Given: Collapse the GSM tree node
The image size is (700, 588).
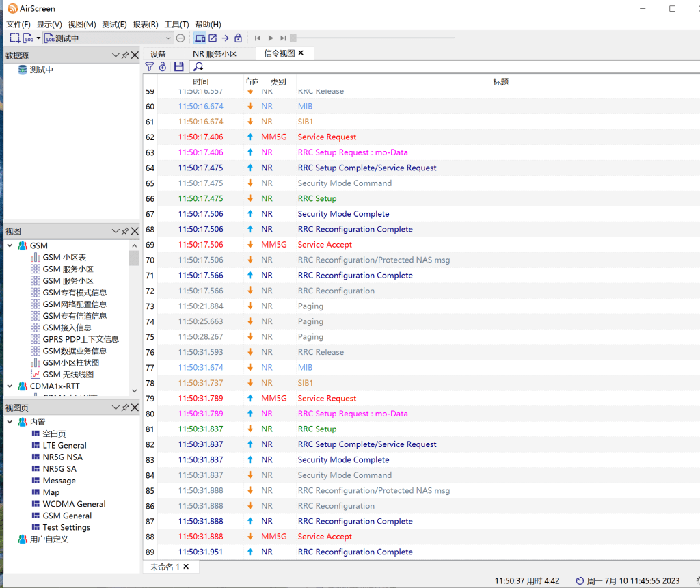Looking at the screenshot, I should tap(10, 245).
